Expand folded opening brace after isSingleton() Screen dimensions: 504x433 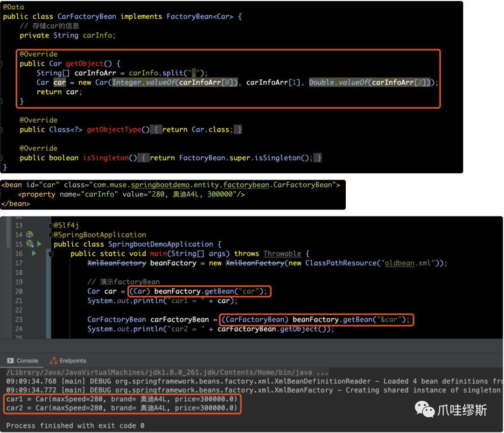pyautogui.click(x=143, y=158)
